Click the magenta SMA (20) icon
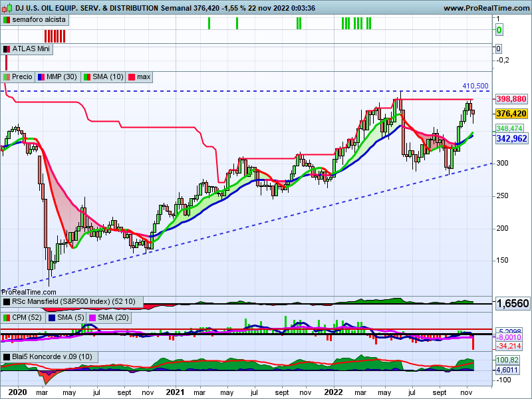The width and height of the screenshot is (532, 399). 92,318
